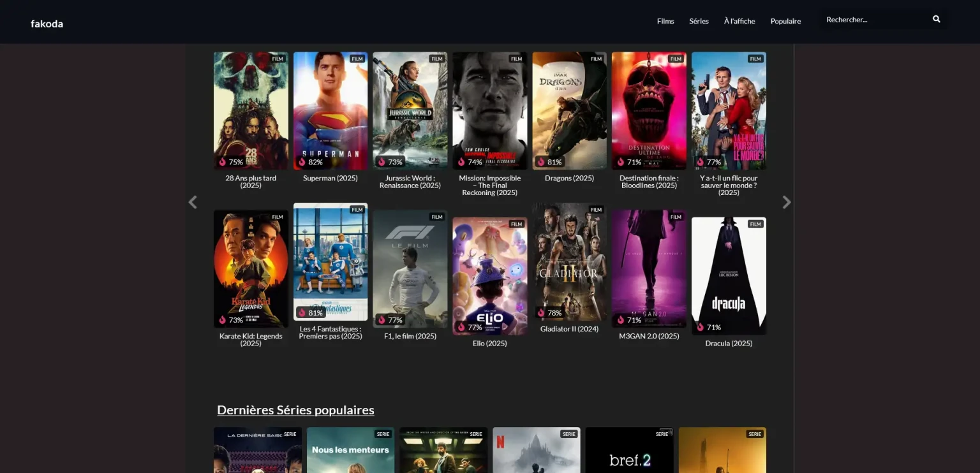Screen dimensions: 980x473
Task: Click flame icon on M3GAN 2.0 poster
Action: coord(621,320)
